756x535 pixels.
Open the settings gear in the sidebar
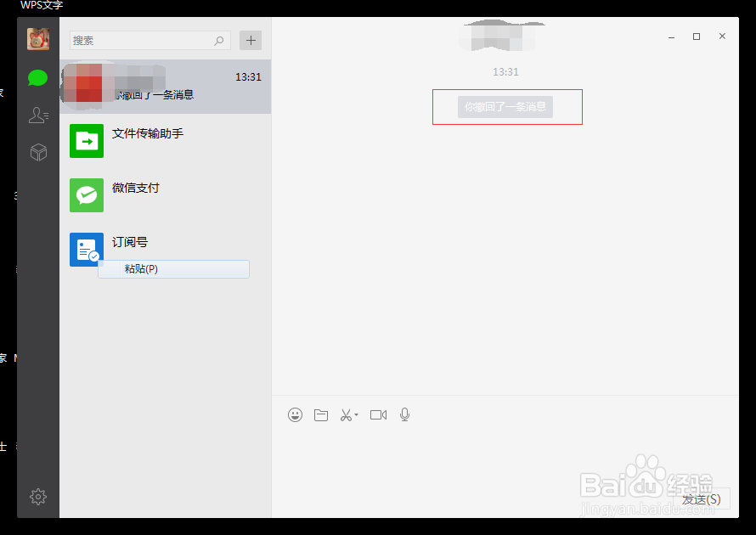click(38, 497)
